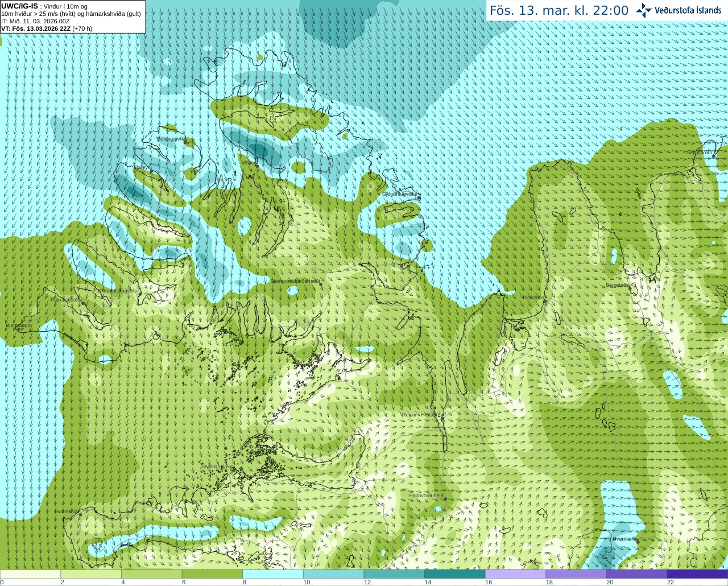
Task: Click the Gufuskálar station label
Action: click(x=67, y=511)
